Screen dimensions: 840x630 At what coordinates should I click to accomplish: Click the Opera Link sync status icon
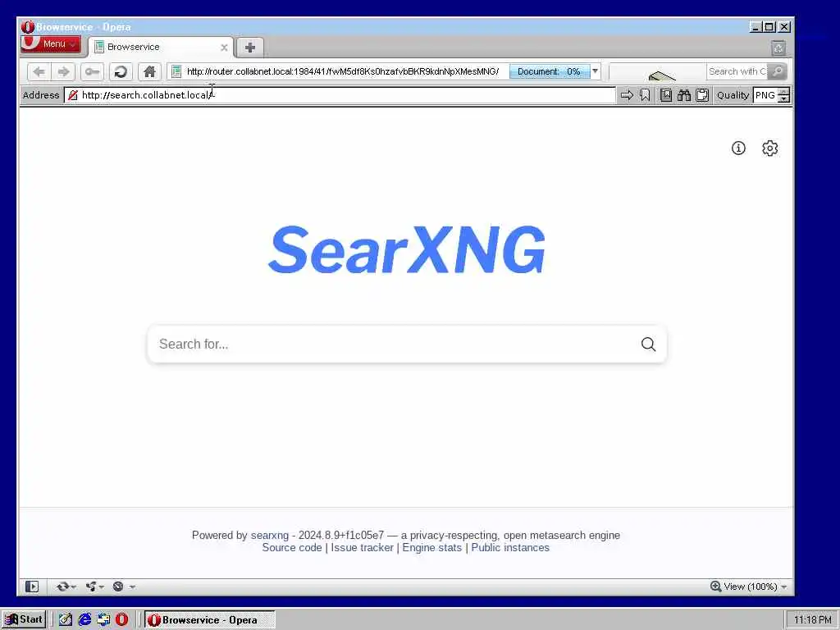62,587
